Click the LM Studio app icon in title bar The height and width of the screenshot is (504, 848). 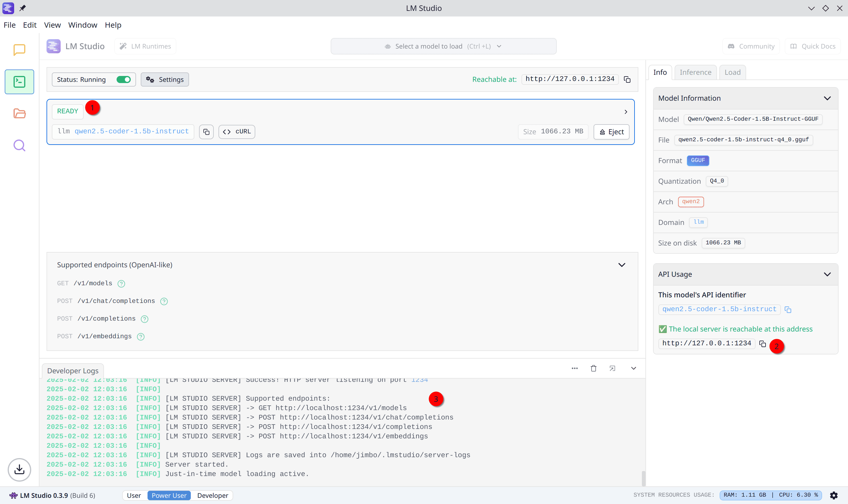coord(8,8)
